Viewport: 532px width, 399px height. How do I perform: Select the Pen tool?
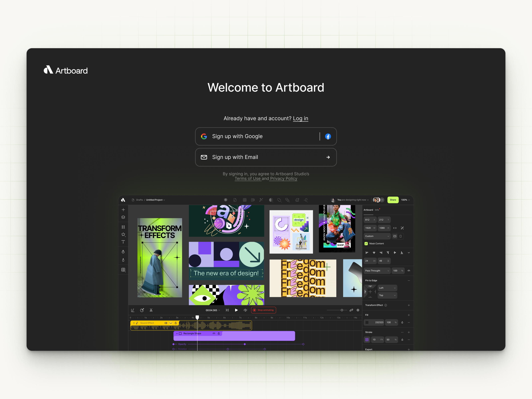point(123,252)
